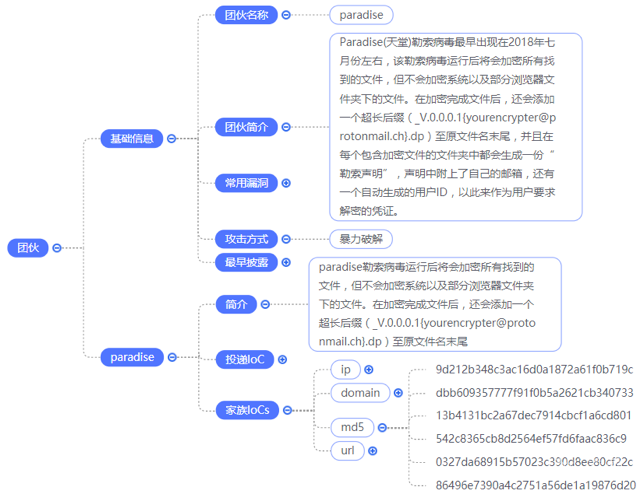Select hash 542c8365cb8d2564ef57fd6faac836c9

point(531,439)
